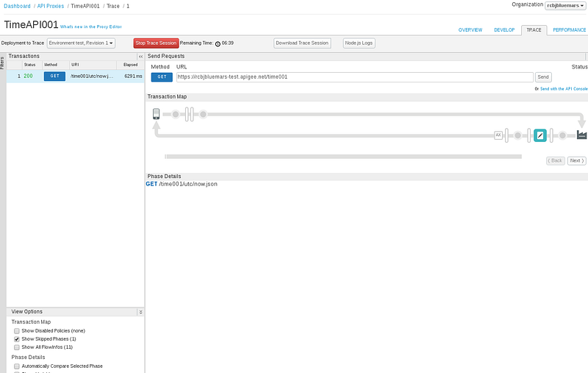588x373 pixels.
Task: Enable Show All FlowInfos (11)
Action: tap(17, 347)
